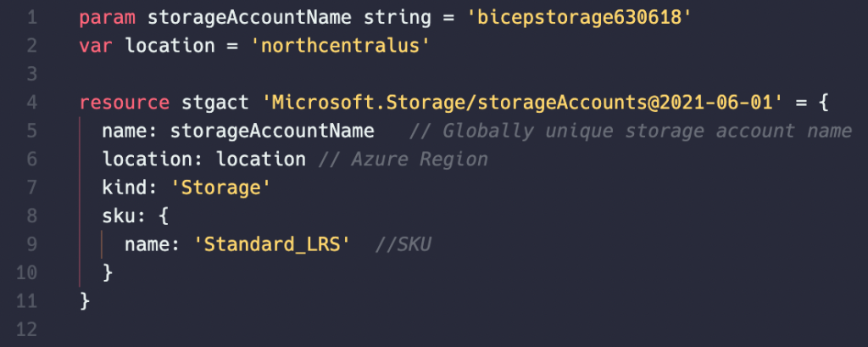
Task: Click the '// Azure Region' comment
Action: coord(403,160)
